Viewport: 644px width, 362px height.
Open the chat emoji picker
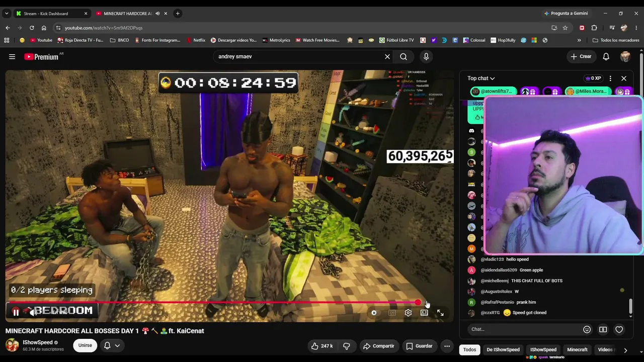click(x=587, y=329)
